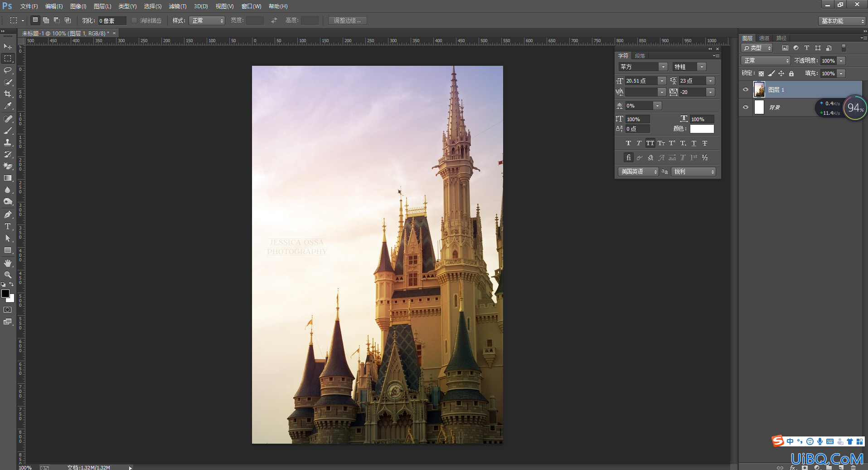Click the 调整边缘... button
This screenshot has width=868, height=470.
[347, 20]
